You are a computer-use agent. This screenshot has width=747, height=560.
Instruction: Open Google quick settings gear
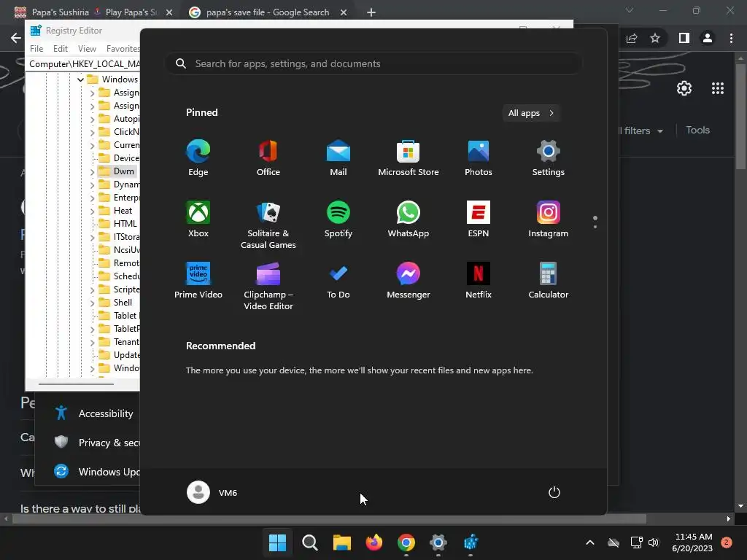click(684, 88)
